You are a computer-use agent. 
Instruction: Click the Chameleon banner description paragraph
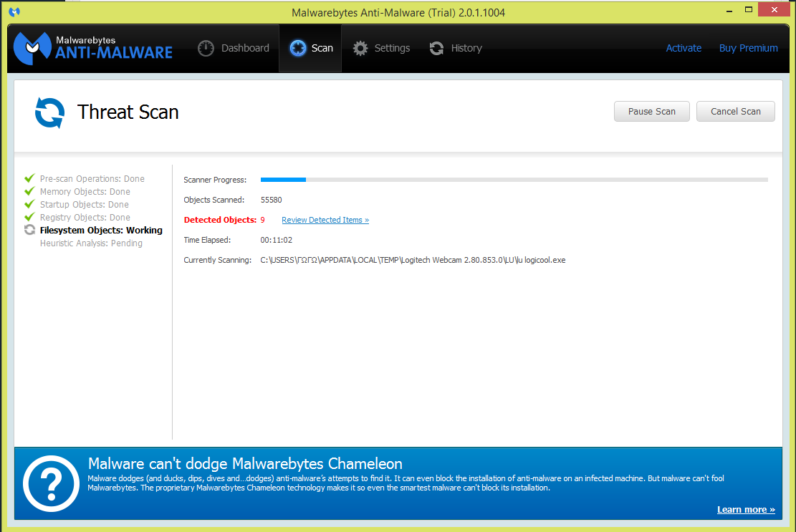click(406, 483)
